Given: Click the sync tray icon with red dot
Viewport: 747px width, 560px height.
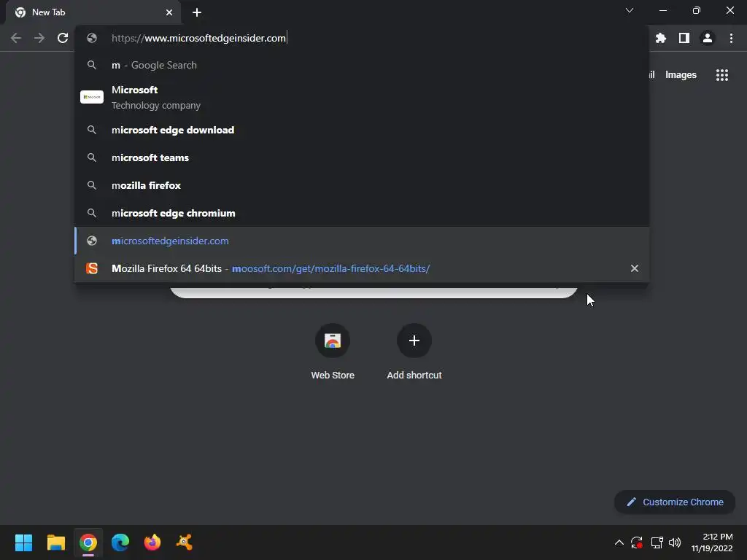Looking at the screenshot, I should pos(637,542).
